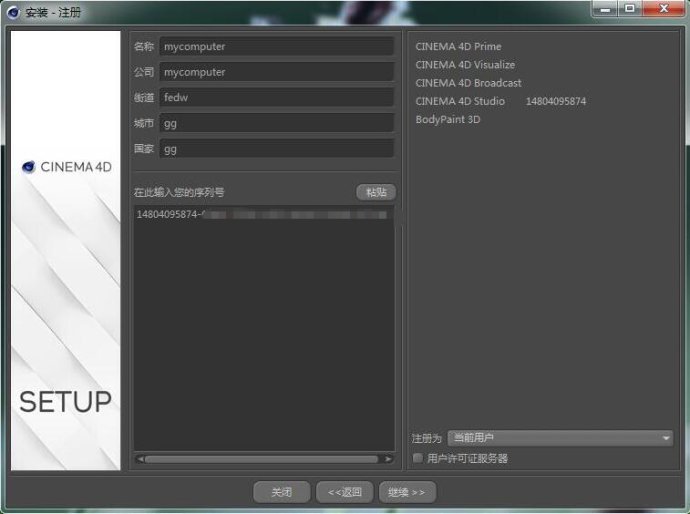
Task: Click the 继续 >> continue button
Action: (x=407, y=492)
